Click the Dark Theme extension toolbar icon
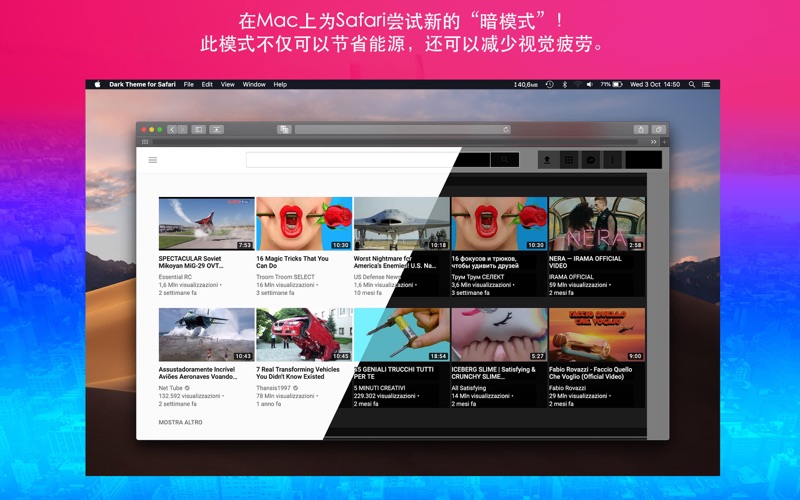 (284, 130)
